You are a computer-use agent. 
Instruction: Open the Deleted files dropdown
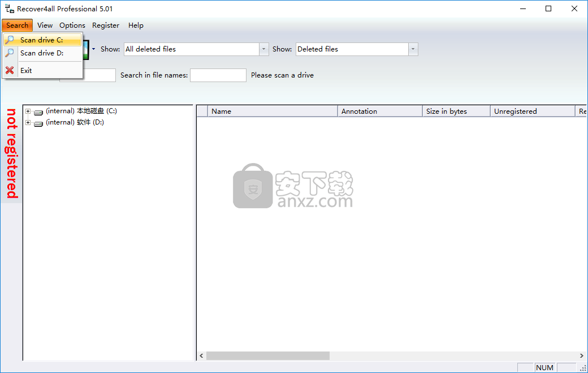[413, 49]
